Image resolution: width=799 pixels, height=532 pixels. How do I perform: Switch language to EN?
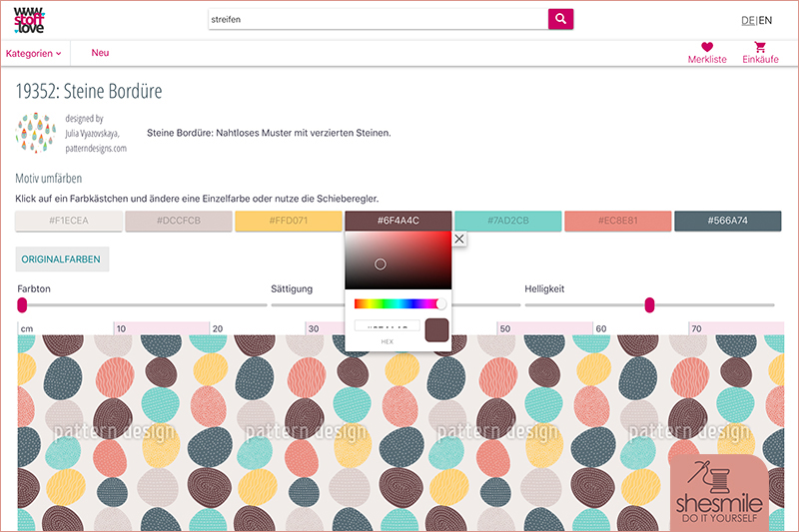pos(765,20)
